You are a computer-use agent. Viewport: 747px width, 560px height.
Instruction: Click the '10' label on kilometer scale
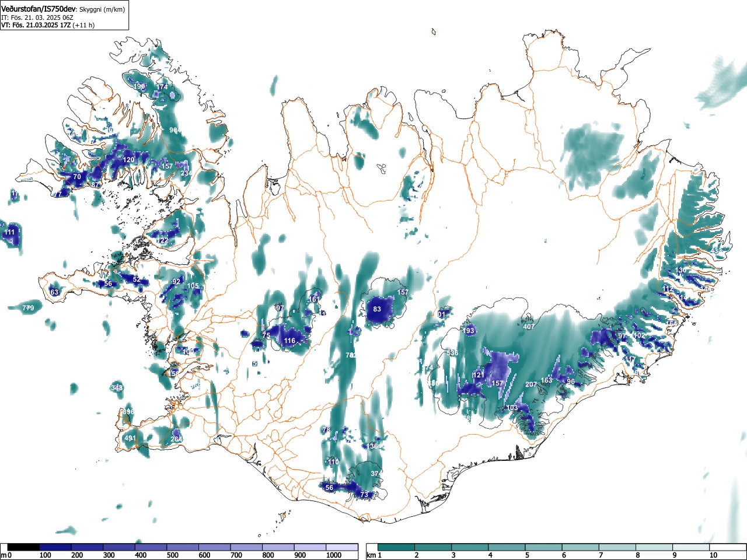pyautogui.click(x=713, y=555)
